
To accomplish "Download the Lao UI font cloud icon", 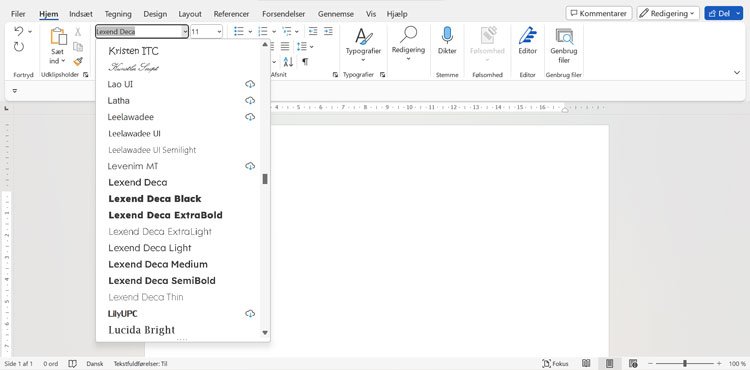I will coord(250,84).
